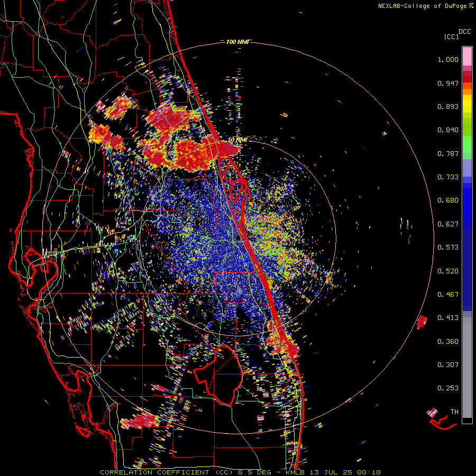Click the 1.000 scale value
Image resolution: width=476 pixels, height=476 pixels.
[448, 59]
